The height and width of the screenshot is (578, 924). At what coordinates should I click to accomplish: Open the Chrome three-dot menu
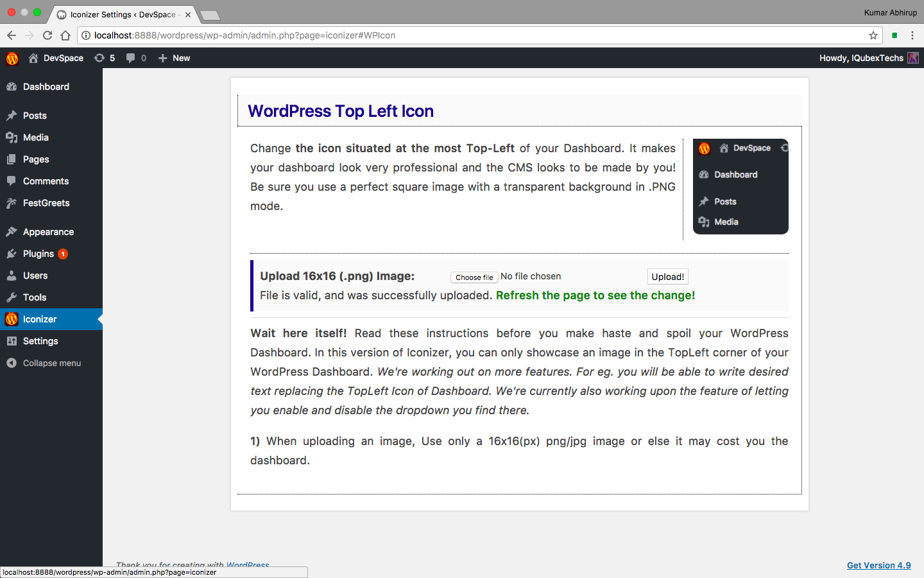pos(912,35)
